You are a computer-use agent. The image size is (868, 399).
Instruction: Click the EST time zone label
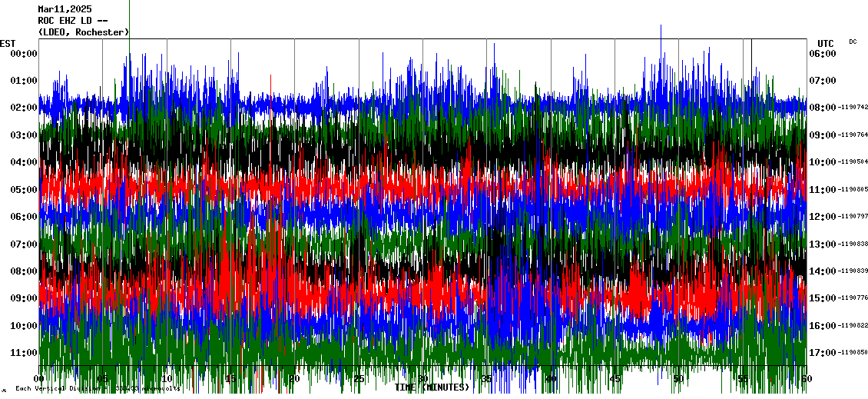pos(8,43)
